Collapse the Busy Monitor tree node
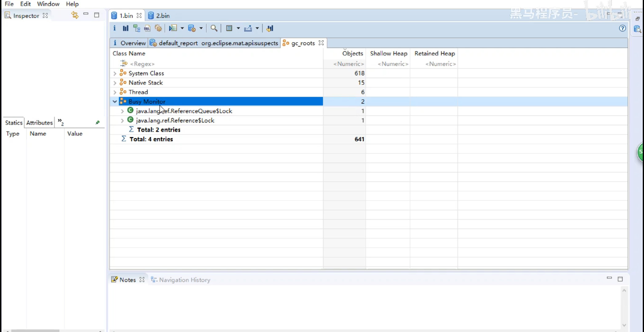The width and height of the screenshot is (644, 332). click(115, 101)
